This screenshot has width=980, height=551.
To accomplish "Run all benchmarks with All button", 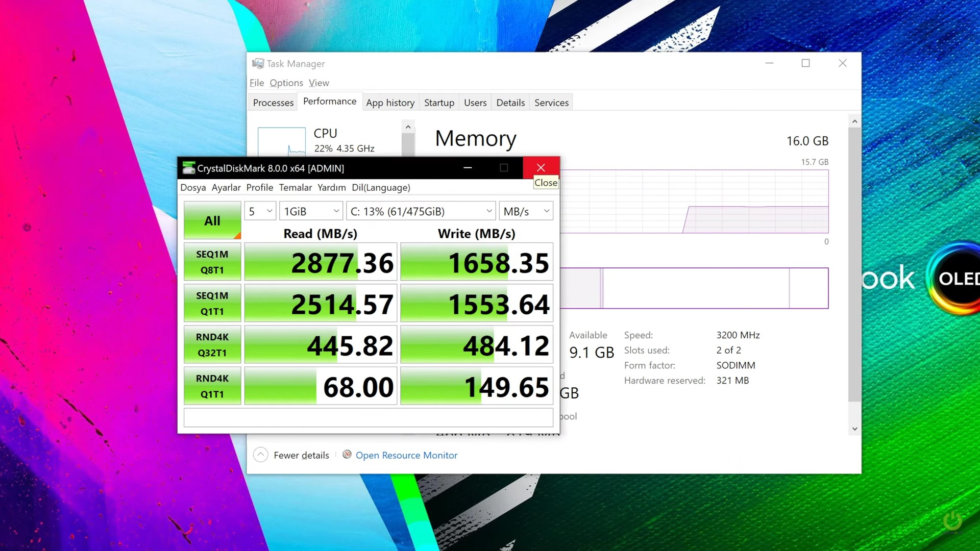I will (212, 220).
